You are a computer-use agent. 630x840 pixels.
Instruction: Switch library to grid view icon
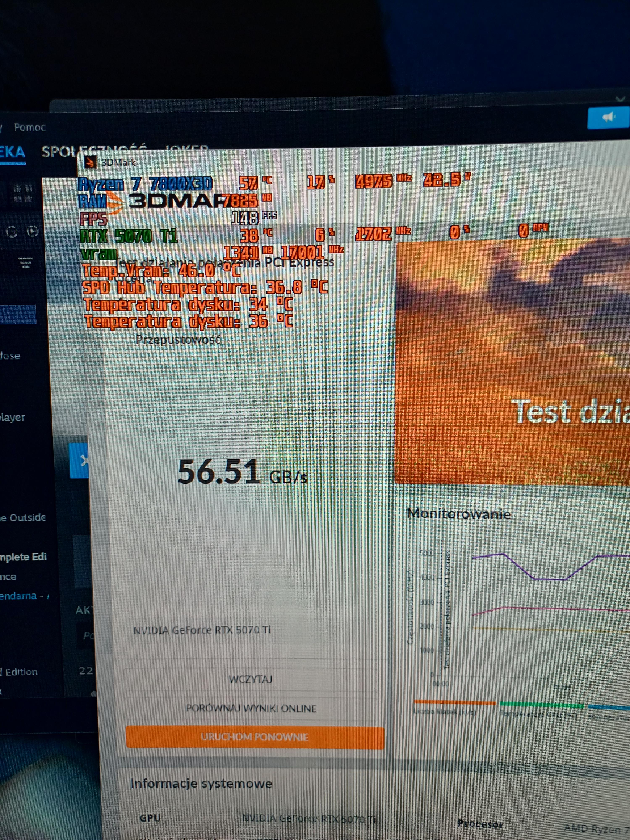click(x=23, y=193)
